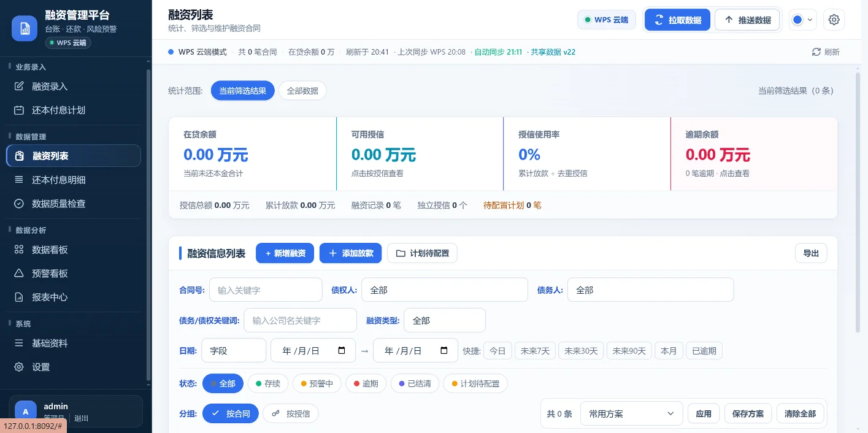The width and height of the screenshot is (868, 433).
Task: Click quick filter 未来7天
Action: point(535,351)
